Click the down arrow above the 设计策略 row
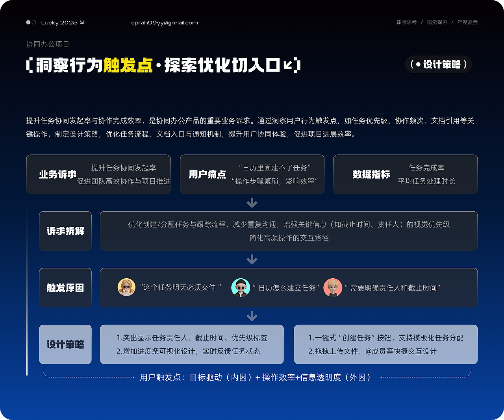Screen dimensions: 504x420 click(251, 316)
